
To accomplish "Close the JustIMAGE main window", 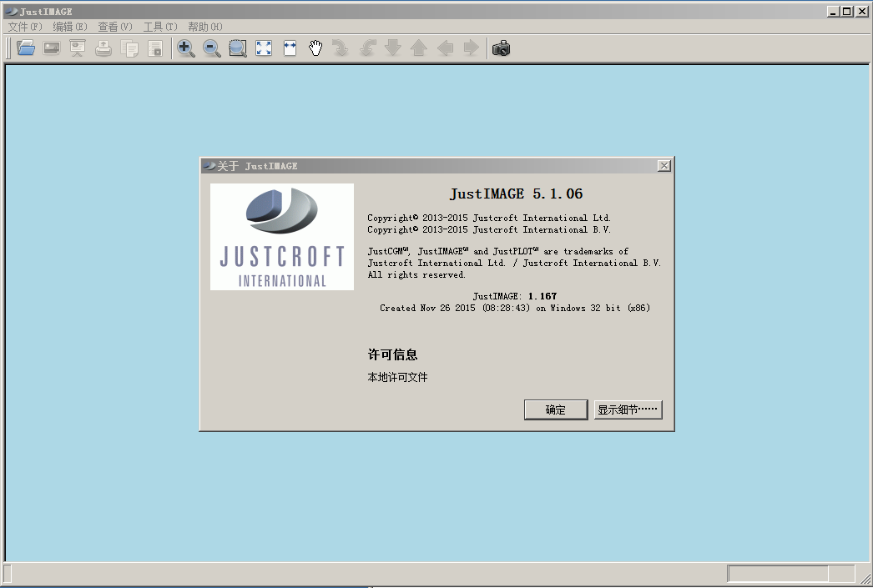I will pos(862,11).
